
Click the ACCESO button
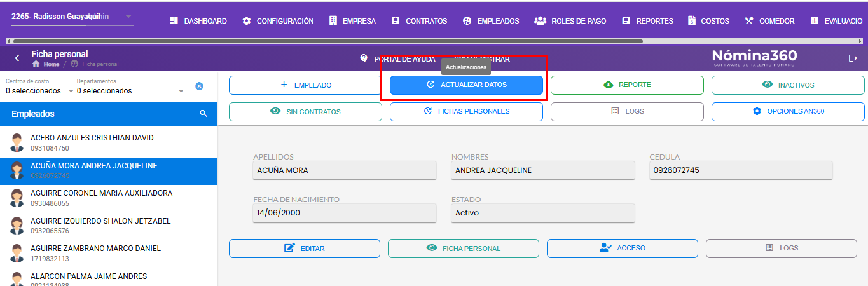(623, 249)
